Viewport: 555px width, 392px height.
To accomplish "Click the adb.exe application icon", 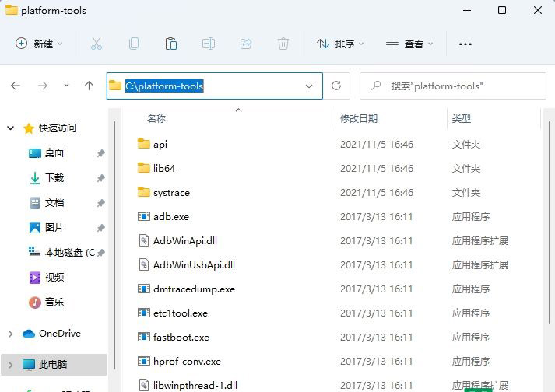I will [x=144, y=216].
